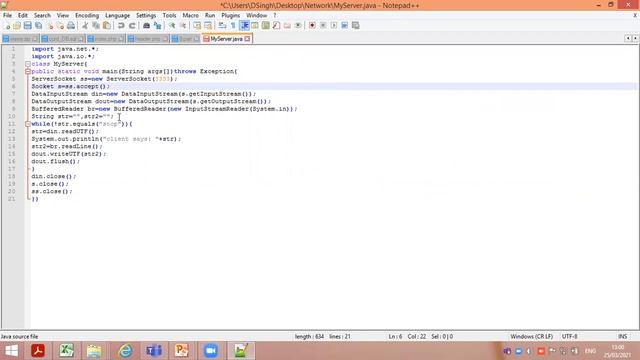640x360 pixels.
Task: Toggle synchronize vertical scrolling icon
Action: 197,25
